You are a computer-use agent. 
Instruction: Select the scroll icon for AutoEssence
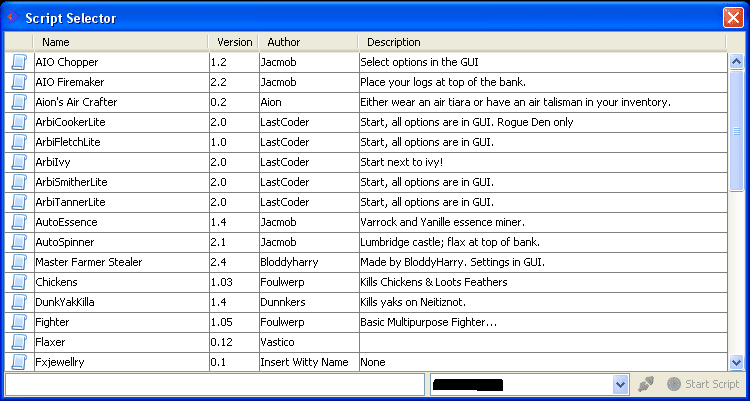point(19,223)
